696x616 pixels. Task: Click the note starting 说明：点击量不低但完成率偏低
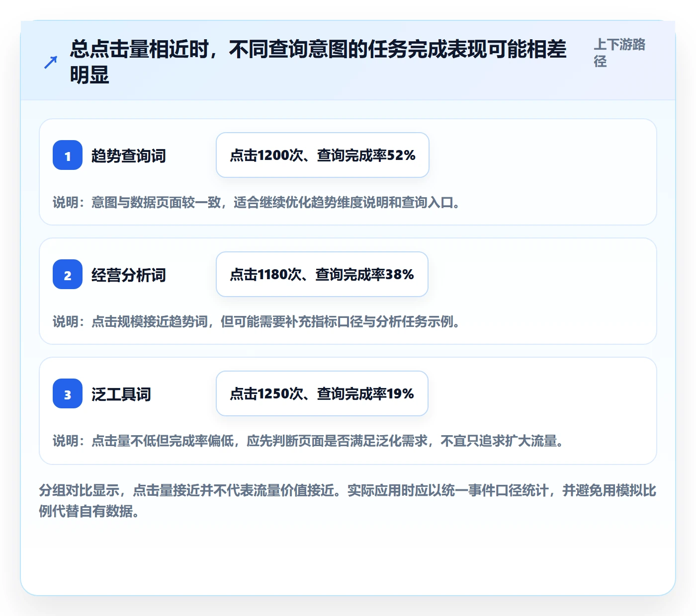[308, 441]
